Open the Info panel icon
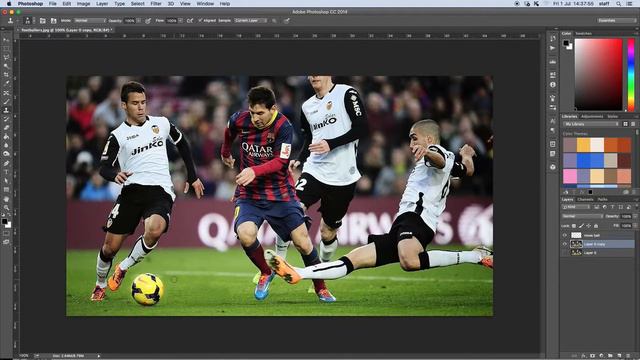 [x=553, y=84]
